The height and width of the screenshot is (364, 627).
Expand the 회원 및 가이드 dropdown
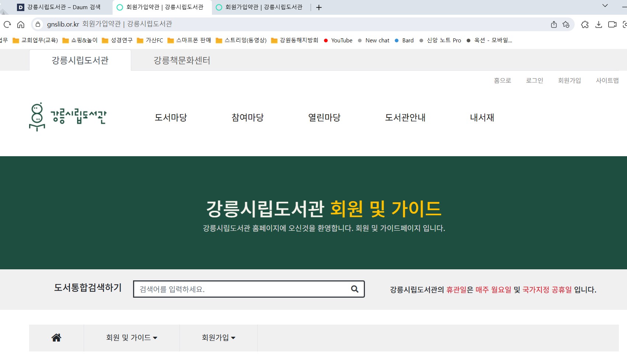point(132,337)
